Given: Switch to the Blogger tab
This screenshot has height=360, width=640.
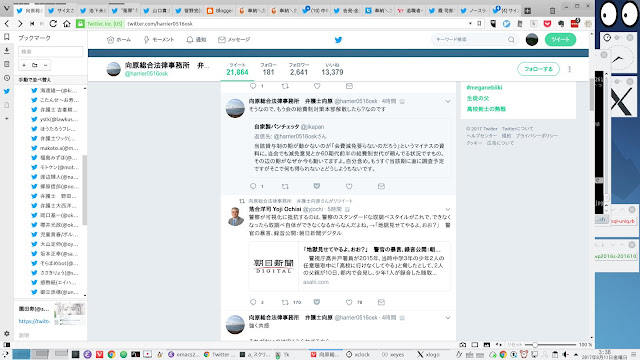Looking at the screenshot, I should (221, 11).
